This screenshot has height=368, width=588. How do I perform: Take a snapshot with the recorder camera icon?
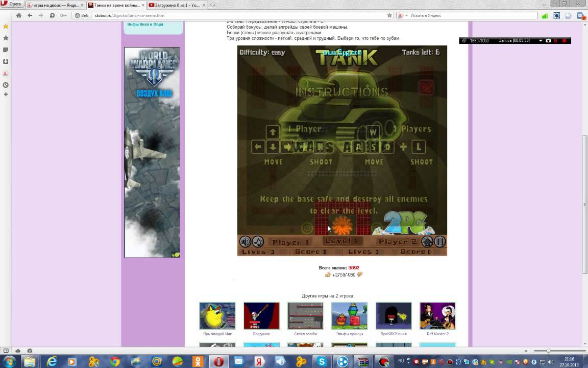(548, 40)
